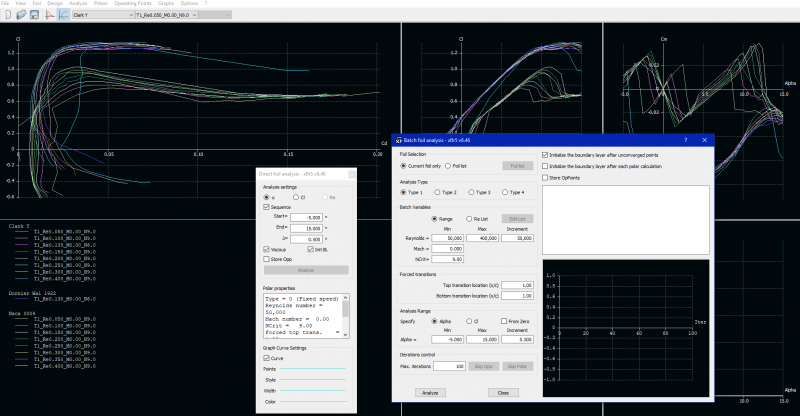Select the Foil list radio button
800x416 pixels.
[x=450, y=166]
